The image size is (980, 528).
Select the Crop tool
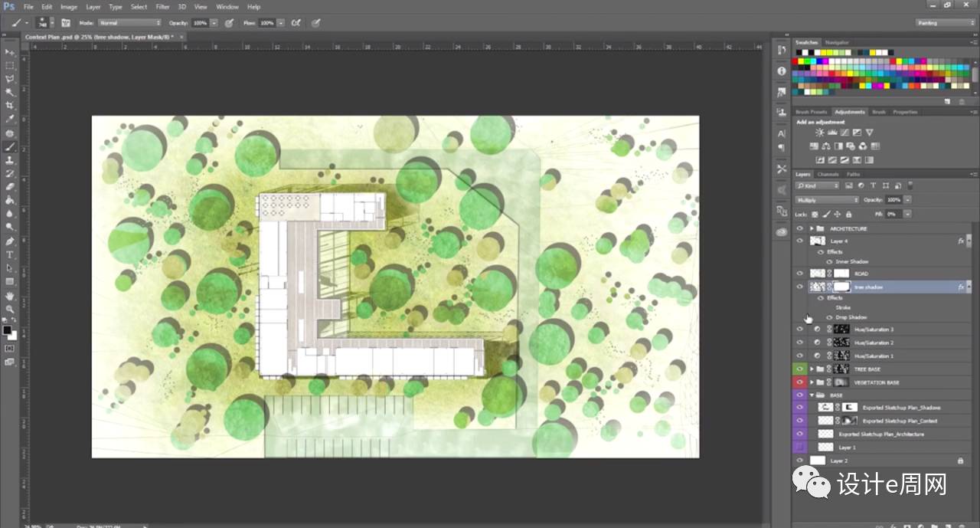10,105
